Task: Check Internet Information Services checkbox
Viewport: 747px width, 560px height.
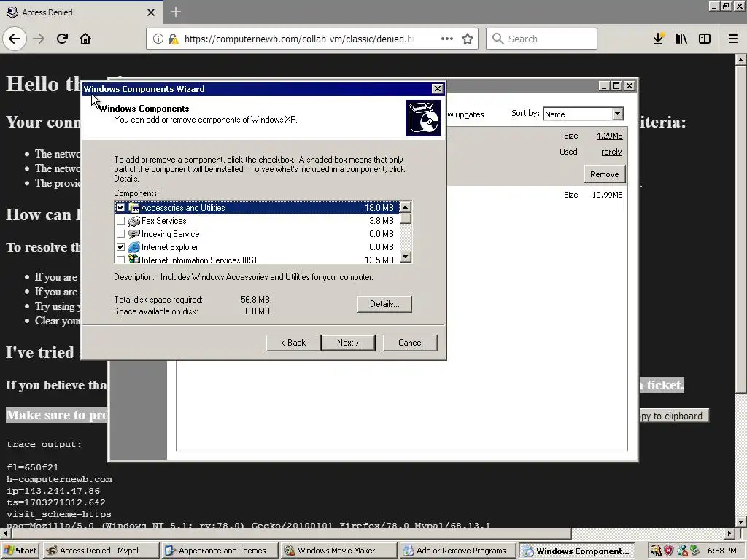Action: 120,260
